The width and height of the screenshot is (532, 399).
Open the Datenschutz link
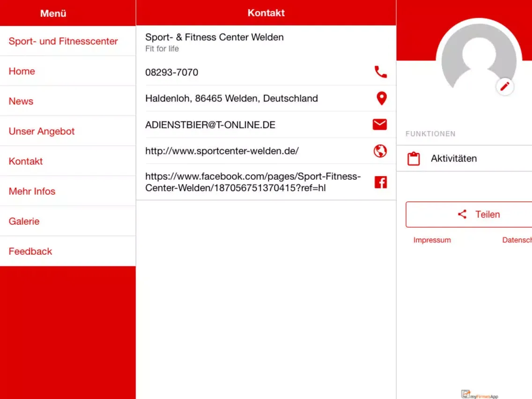coord(517,240)
